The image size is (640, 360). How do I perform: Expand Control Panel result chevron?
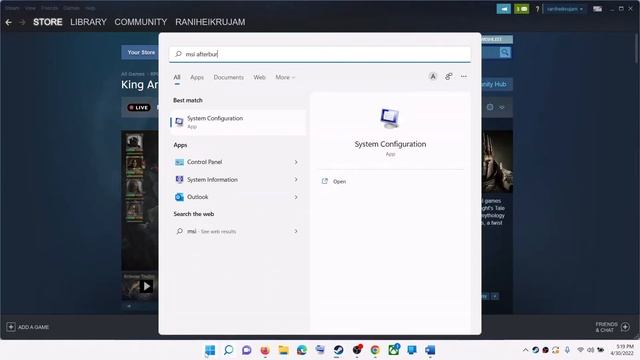(x=296, y=162)
